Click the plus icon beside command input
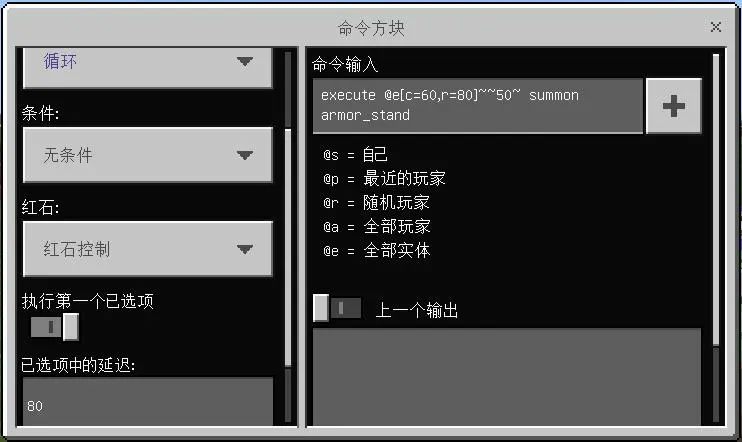The width and height of the screenshot is (742, 442). coord(673,106)
